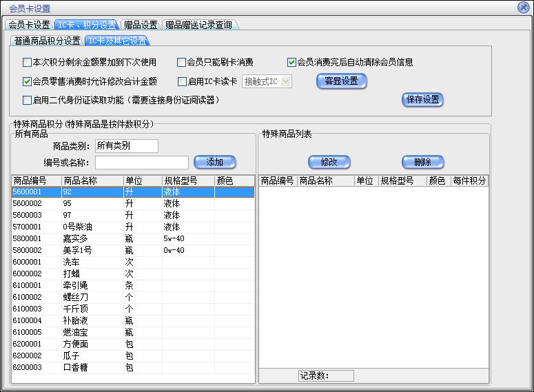Open the 赠品设置 tab
Image resolution: width=534 pixels, height=392 pixels.
point(141,25)
